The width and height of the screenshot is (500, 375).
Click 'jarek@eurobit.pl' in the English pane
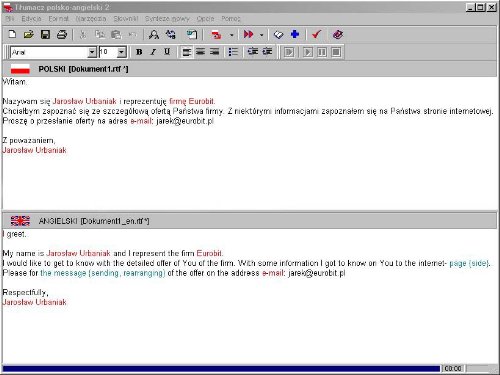coord(317,273)
